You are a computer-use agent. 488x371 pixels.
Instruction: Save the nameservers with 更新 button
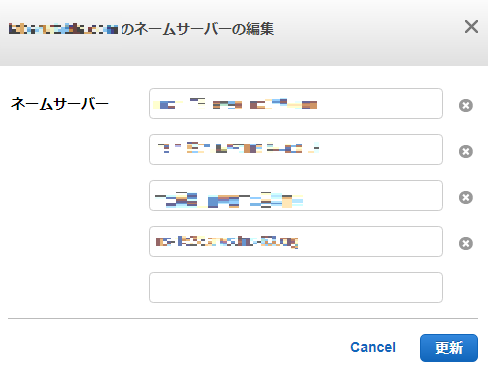click(x=449, y=348)
